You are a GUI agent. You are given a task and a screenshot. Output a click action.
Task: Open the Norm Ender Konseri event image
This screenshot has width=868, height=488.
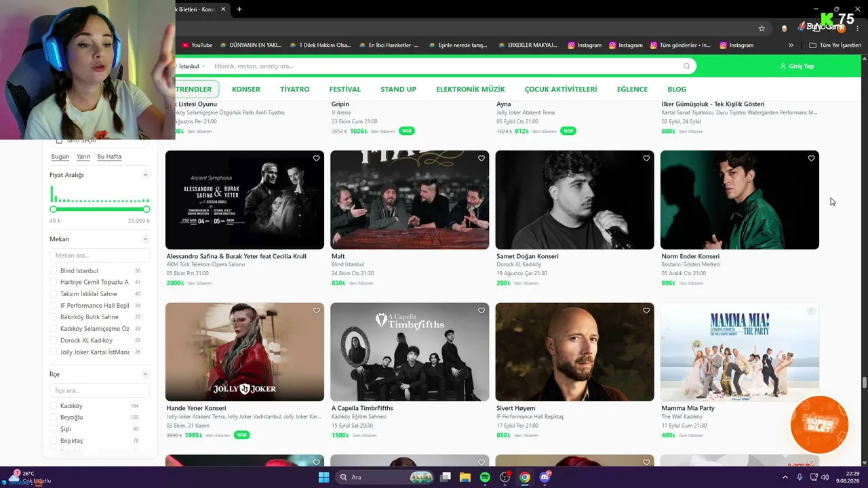(740, 200)
